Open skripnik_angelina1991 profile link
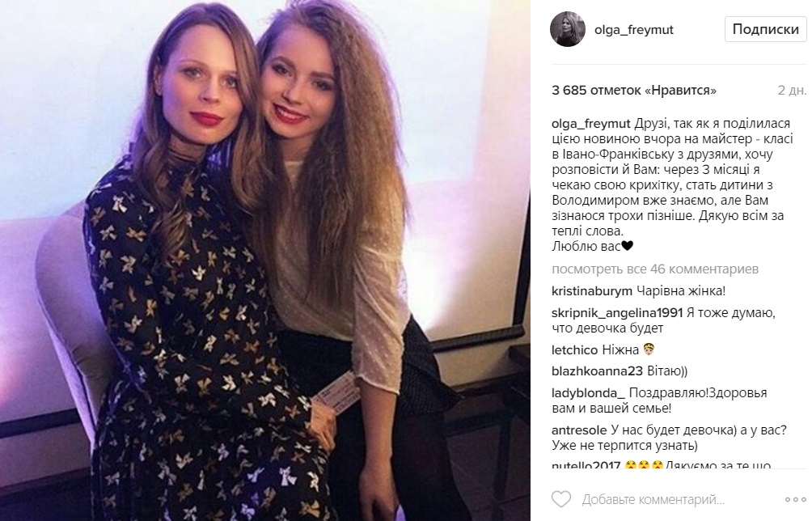The height and width of the screenshot is (521, 812). click(618, 313)
